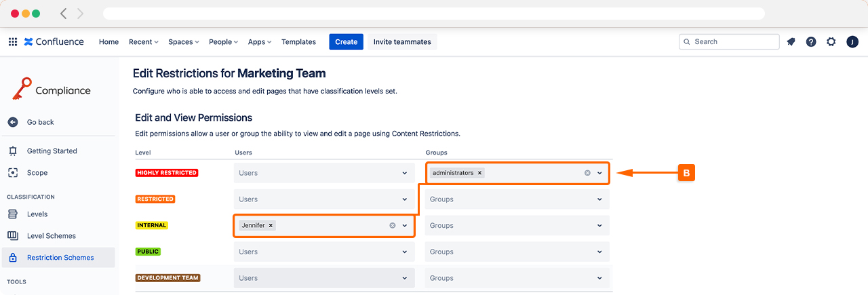Image resolution: width=868 pixels, height=295 pixels.
Task: Open Level Schemes in the sidebar
Action: coord(51,236)
